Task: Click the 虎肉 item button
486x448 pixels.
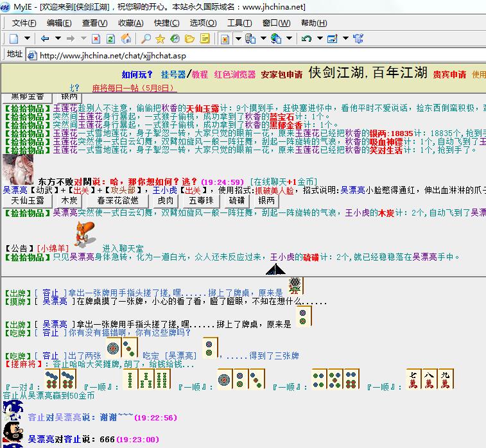Action: coord(165,201)
